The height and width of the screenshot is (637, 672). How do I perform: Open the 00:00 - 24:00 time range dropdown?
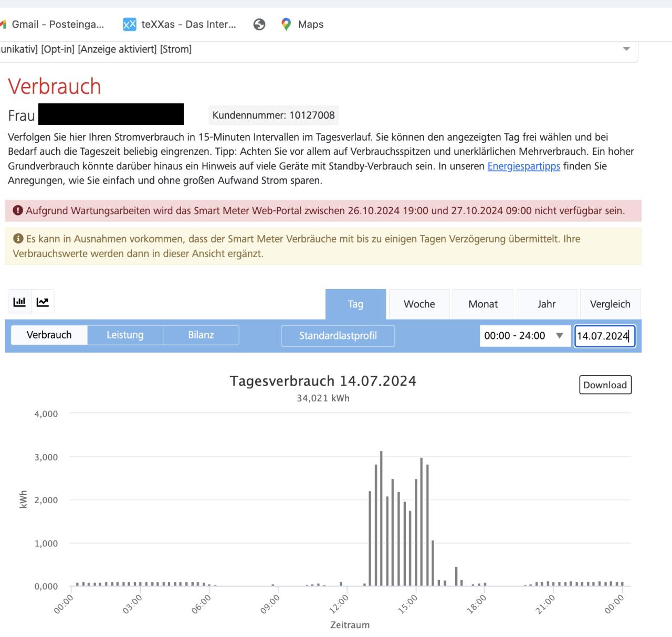(523, 336)
